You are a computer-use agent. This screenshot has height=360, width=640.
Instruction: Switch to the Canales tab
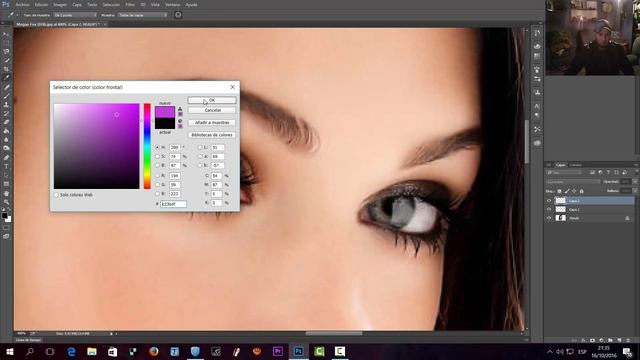576,165
